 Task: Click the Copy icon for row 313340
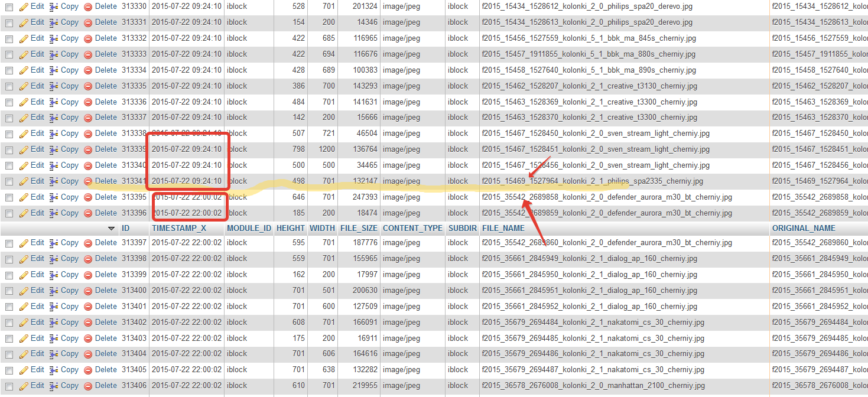[x=54, y=165]
